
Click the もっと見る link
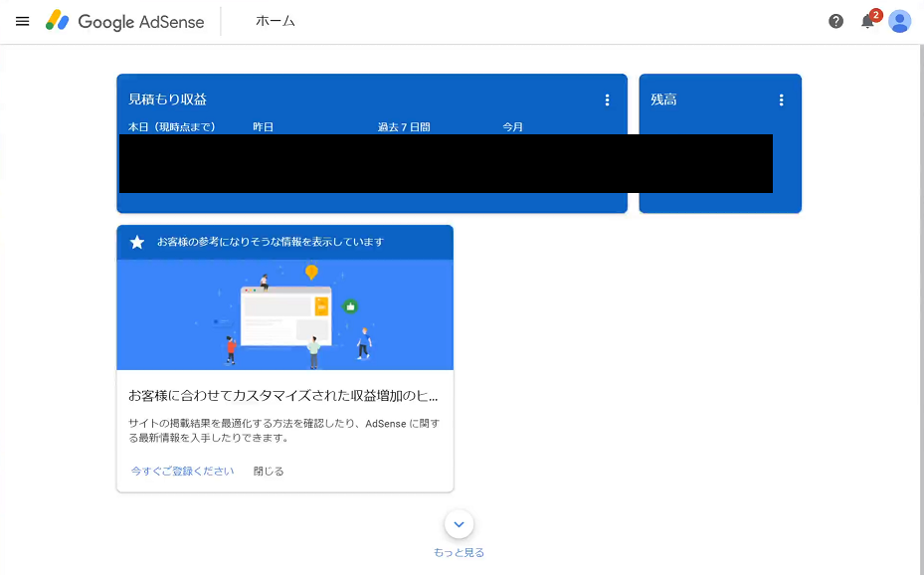pos(460,552)
